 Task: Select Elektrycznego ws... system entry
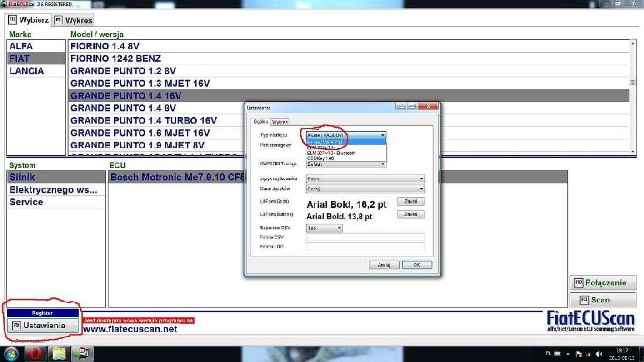56,190
